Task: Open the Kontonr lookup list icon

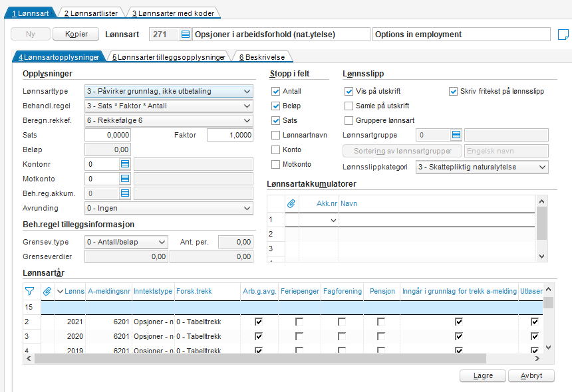Action: (x=125, y=164)
